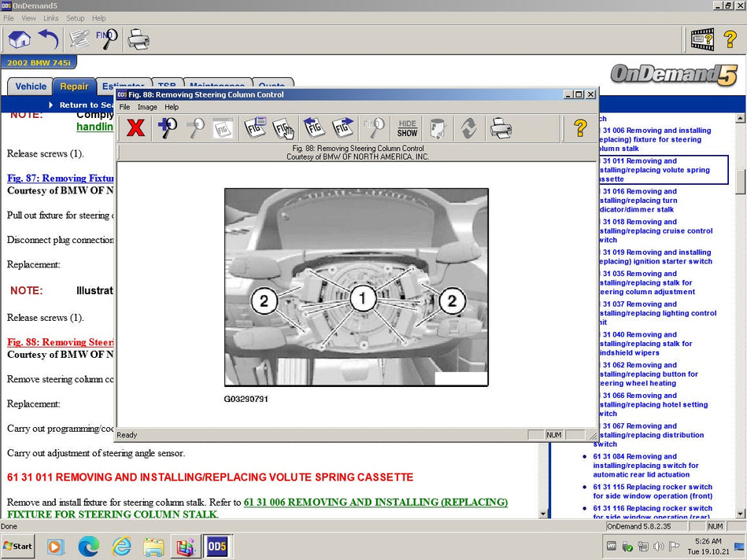Zoom in on the figure image

(x=167, y=127)
